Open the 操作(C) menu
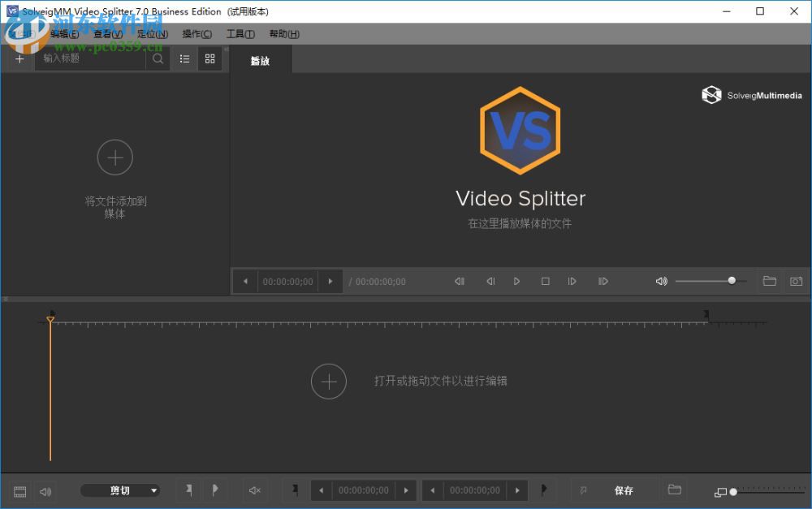Viewport: 812px width, 509px height. [x=196, y=33]
